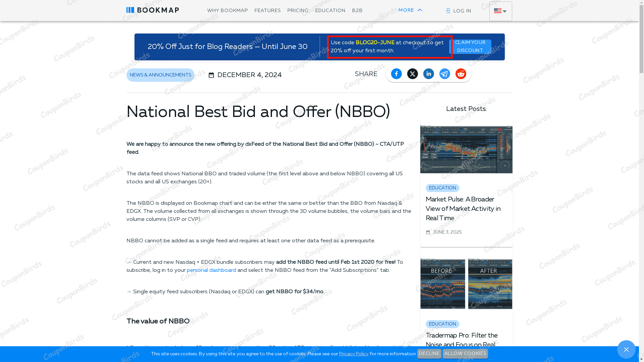644x362 pixels.
Task: Follow the personal dashboard link
Action: point(211,270)
